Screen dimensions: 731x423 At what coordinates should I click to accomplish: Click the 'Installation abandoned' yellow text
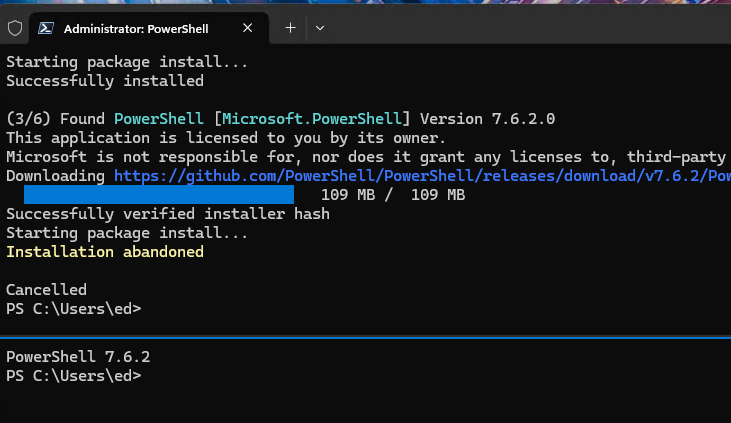click(x=105, y=252)
